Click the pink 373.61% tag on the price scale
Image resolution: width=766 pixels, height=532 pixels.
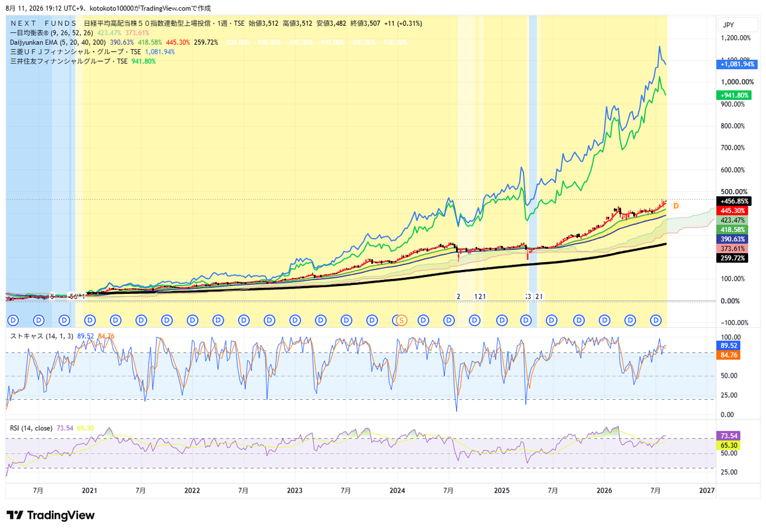tap(732, 249)
